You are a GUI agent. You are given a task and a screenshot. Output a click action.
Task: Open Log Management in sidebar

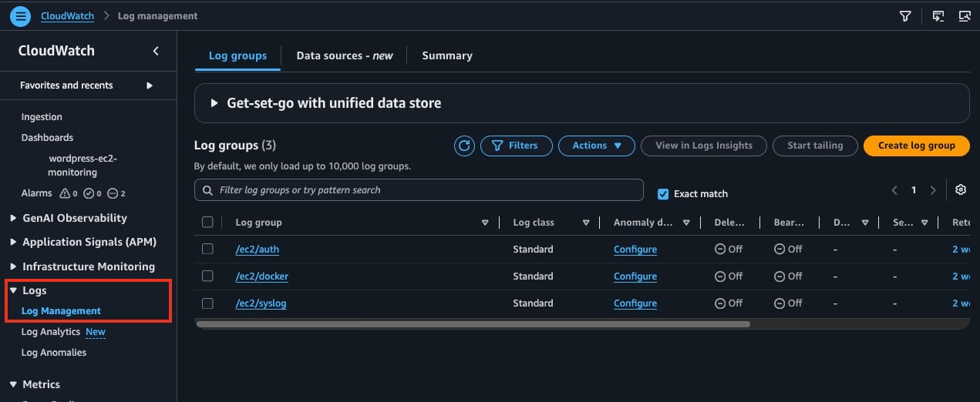(61, 311)
